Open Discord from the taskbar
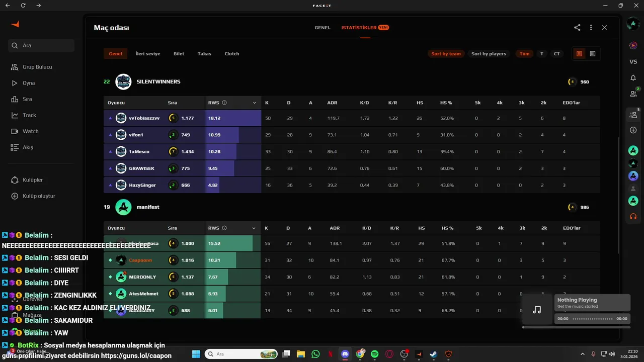Screen dimensions: 644x362 coord(345,354)
